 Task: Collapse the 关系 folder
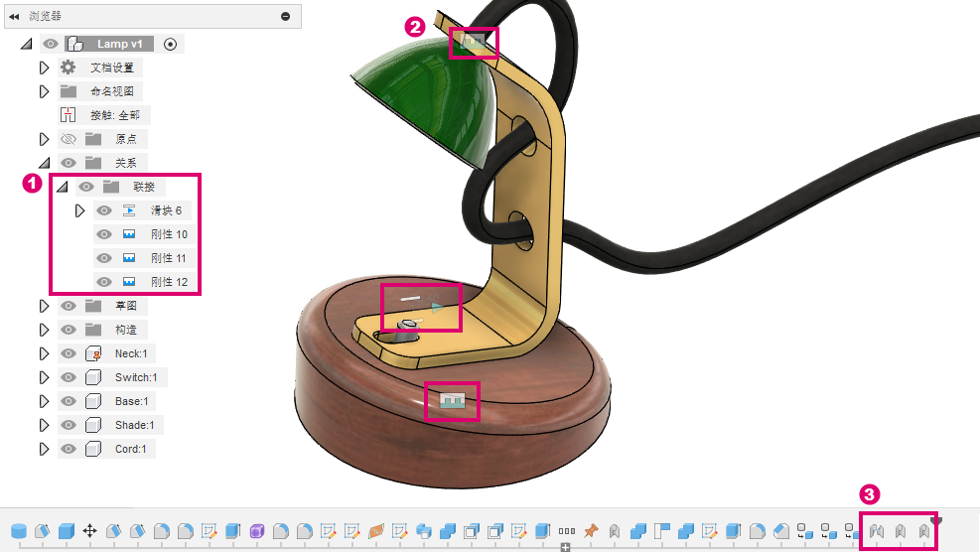(x=44, y=163)
